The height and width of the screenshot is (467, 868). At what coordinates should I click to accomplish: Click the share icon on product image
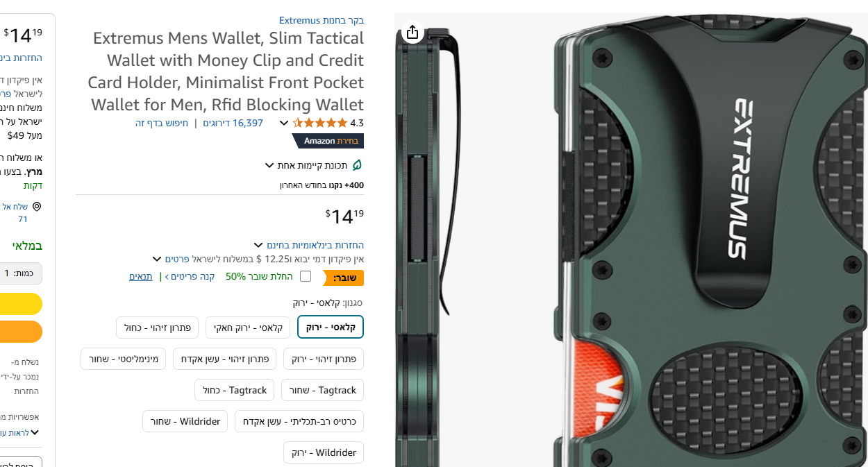(412, 32)
